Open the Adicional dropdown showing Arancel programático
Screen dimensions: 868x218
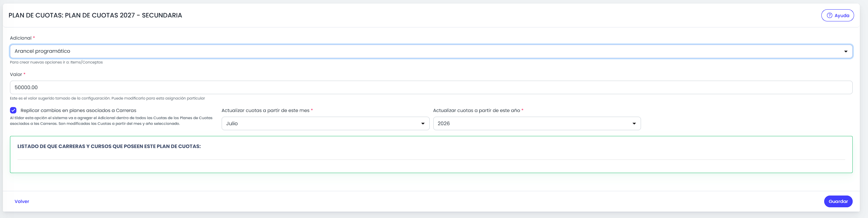coord(431,51)
